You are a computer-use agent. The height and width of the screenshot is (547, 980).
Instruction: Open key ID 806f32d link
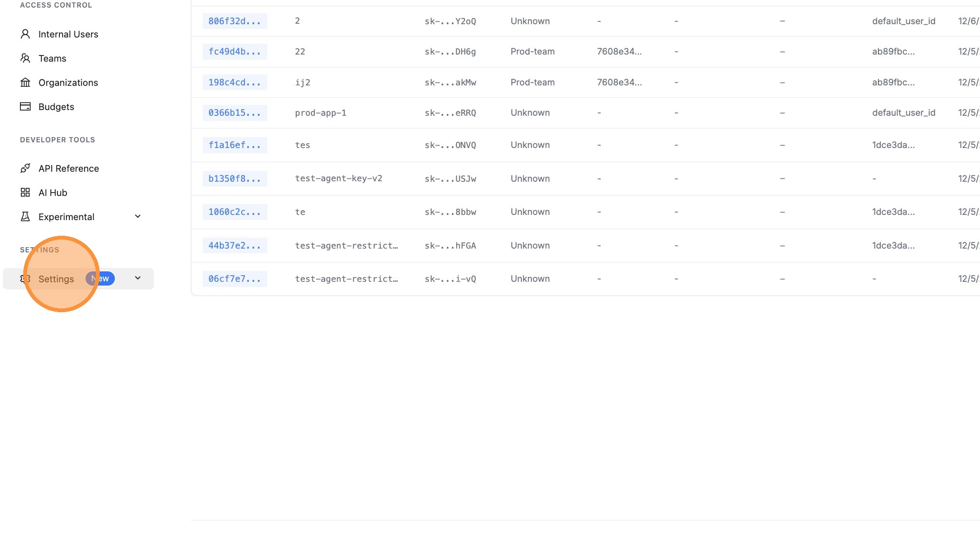click(x=235, y=21)
